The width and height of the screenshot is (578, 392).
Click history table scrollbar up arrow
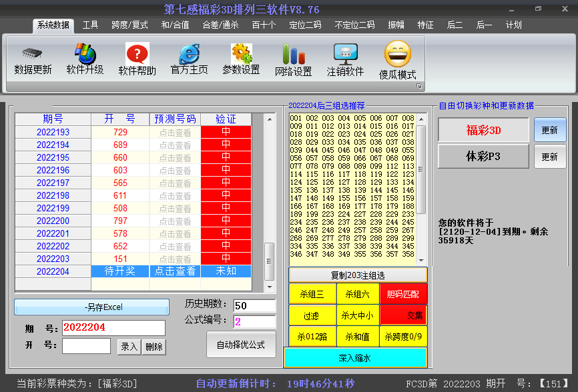pos(270,119)
